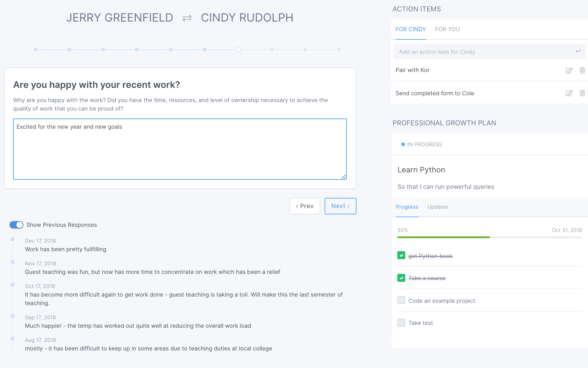
Task: Select the In Progress radio button
Action: tap(403, 144)
